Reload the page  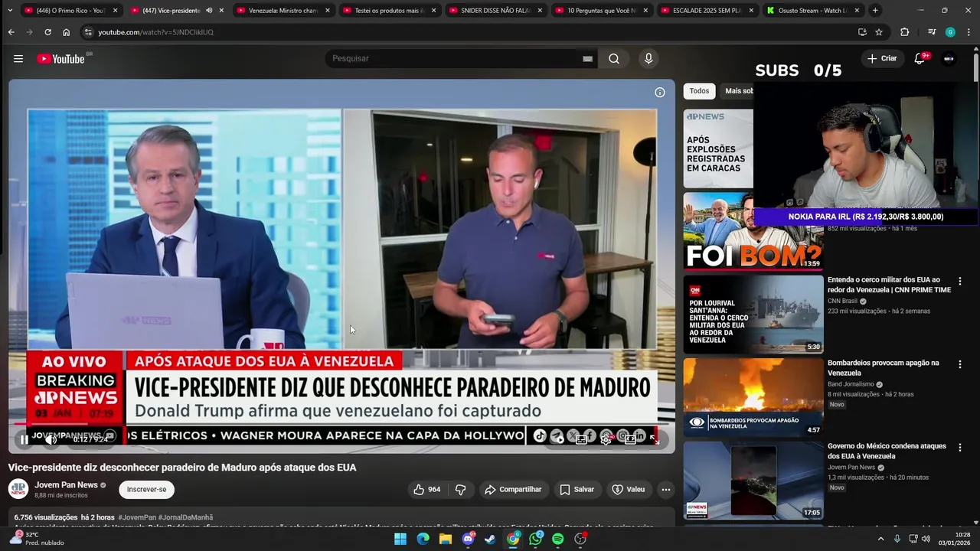[x=47, y=32]
